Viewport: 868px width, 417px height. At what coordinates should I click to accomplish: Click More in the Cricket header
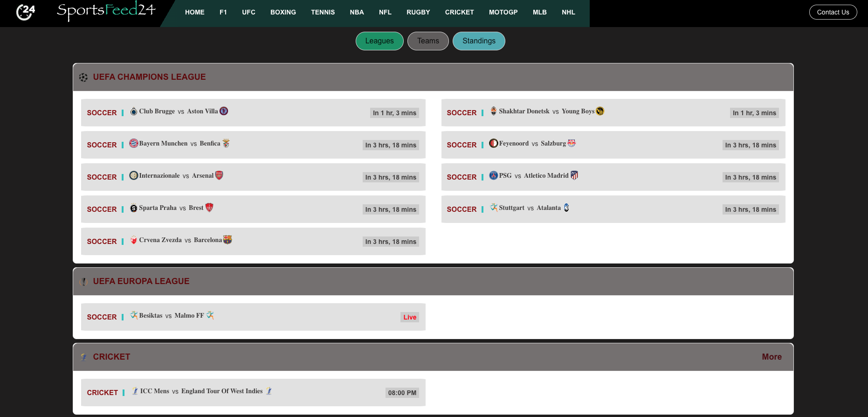point(772,357)
